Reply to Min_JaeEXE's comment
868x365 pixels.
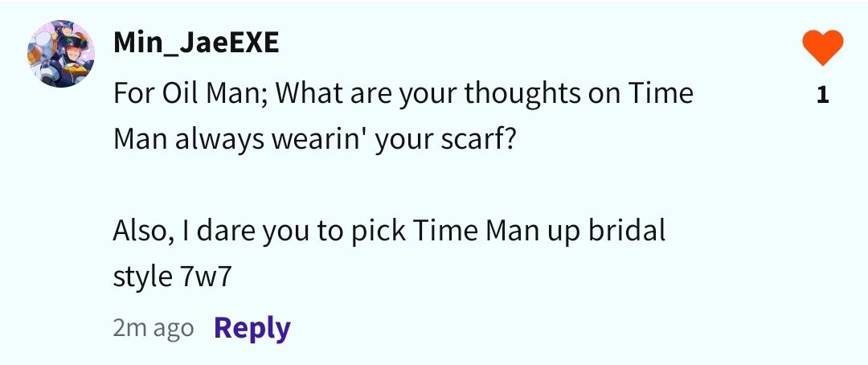pyautogui.click(x=252, y=328)
